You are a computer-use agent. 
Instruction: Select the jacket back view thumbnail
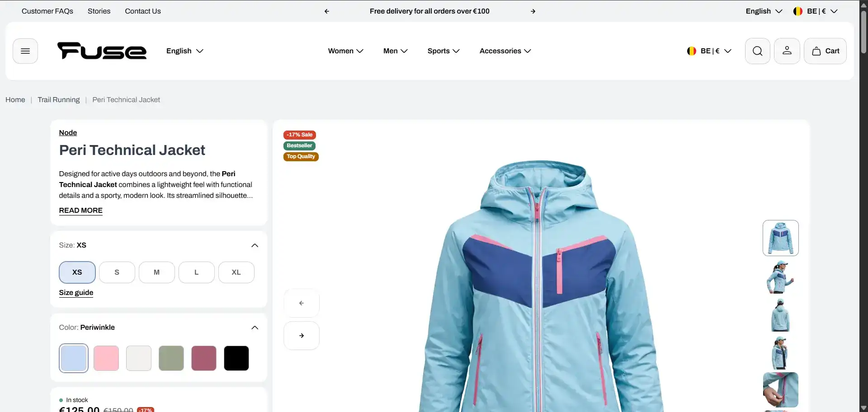click(781, 315)
